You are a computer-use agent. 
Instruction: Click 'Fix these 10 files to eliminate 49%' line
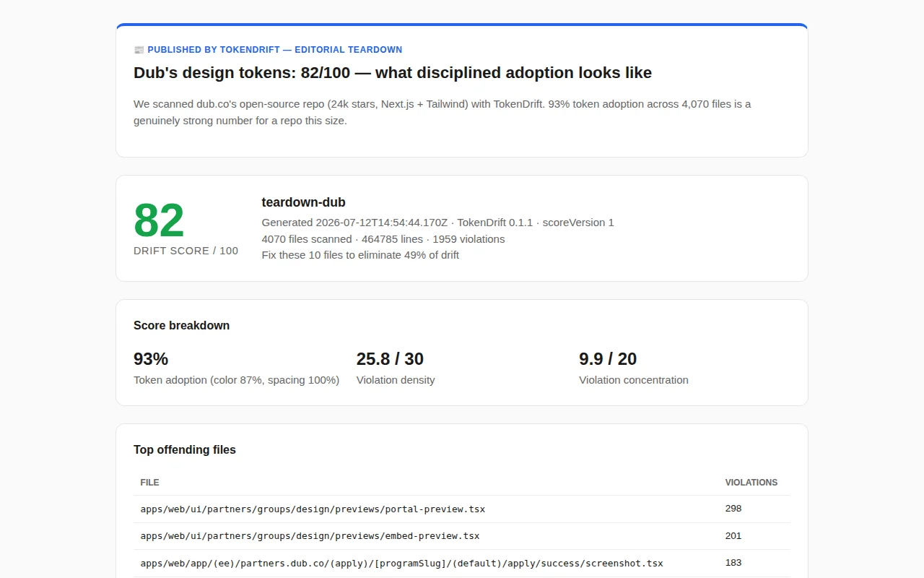pyautogui.click(x=360, y=255)
